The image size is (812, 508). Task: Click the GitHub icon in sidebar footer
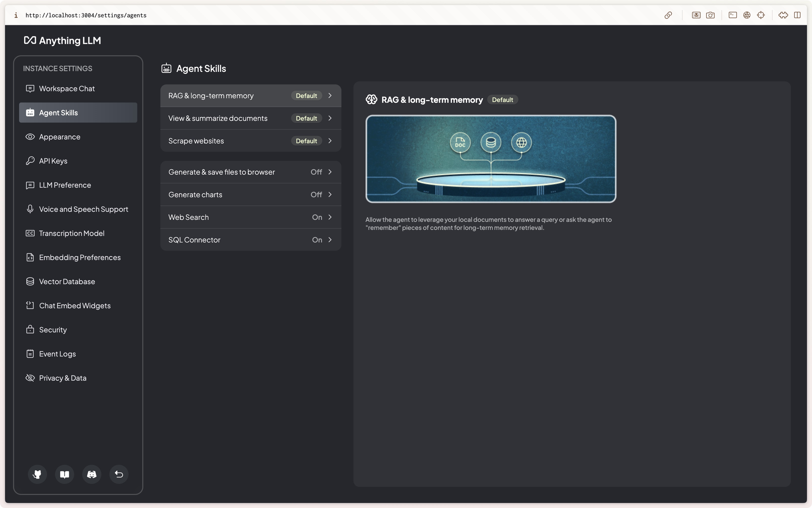click(37, 474)
